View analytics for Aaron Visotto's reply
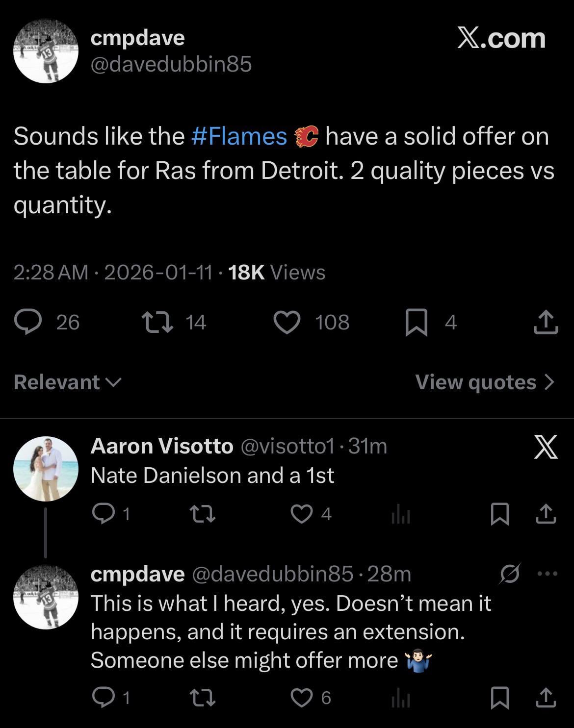Image resolution: width=574 pixels, height=728 pixels. pyautogui.click(x=400, y=515)
